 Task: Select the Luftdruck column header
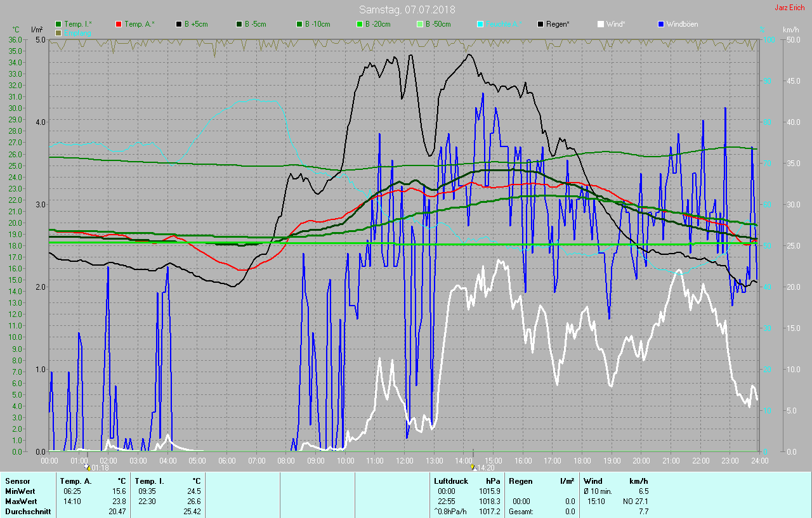450,481
